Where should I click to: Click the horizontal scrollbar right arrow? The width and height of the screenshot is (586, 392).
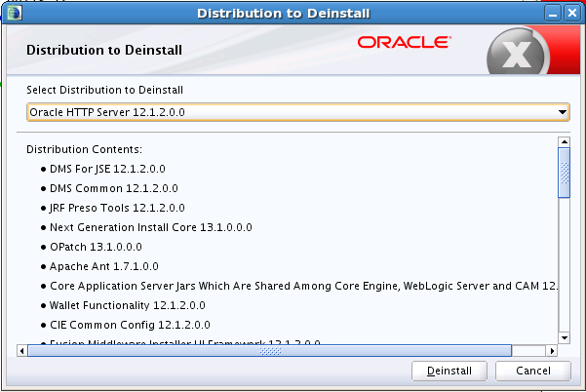[552, 351]
